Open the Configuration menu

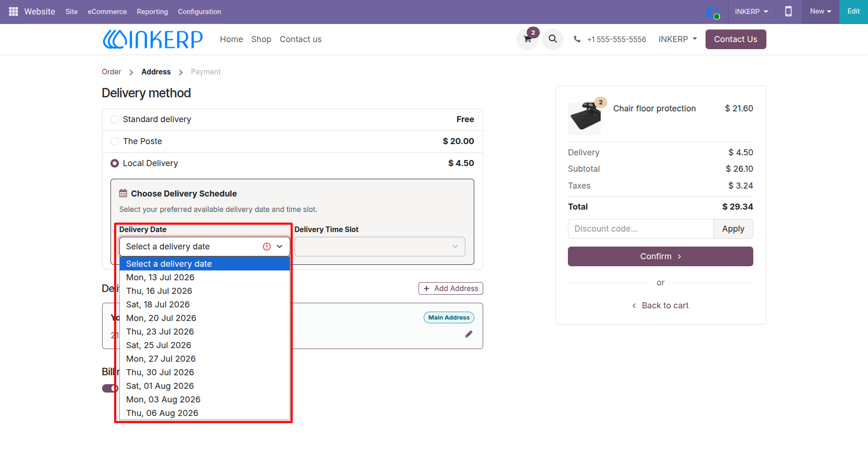pyautogui.click(x=199, y=12)
